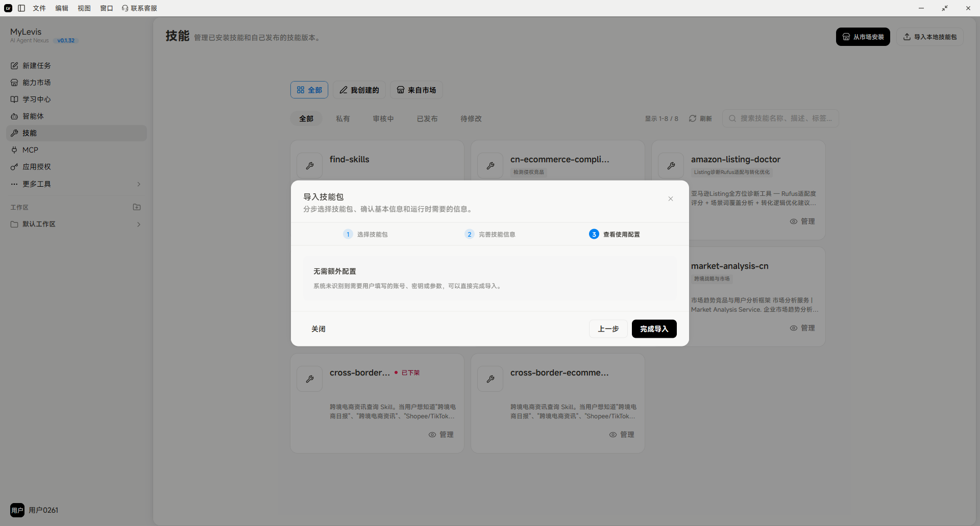Click the 跨境战略与市场 tag
980x526 pixels.
click(x=712, y=279)
